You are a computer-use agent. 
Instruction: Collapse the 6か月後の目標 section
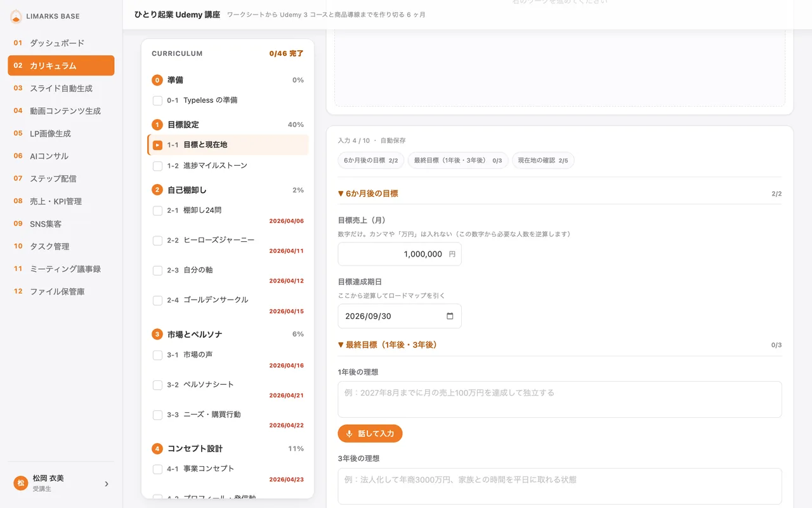(x=368, y=194)
